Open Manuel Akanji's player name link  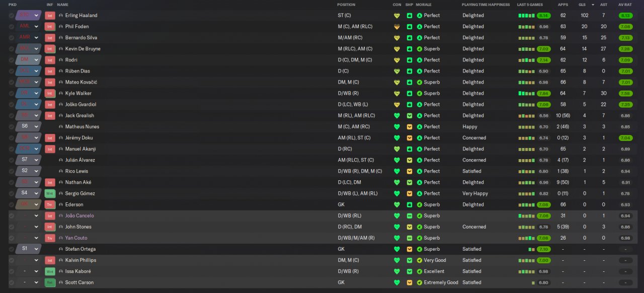click(x=80, y=149)
